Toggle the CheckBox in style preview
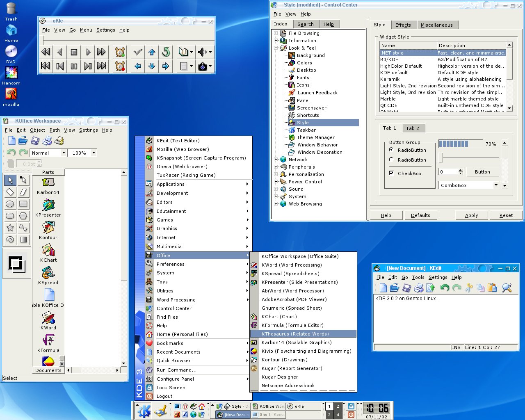This screenshot has width=525, height=420. pos(391,173)
